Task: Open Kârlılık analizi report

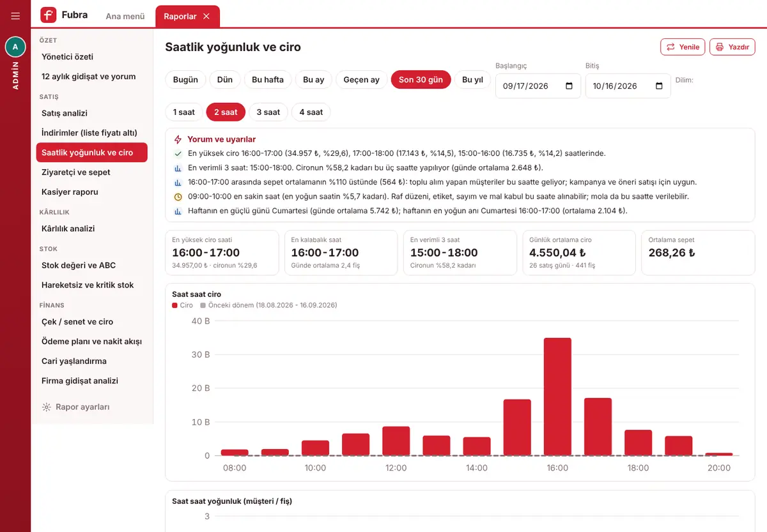Action: 91,229
